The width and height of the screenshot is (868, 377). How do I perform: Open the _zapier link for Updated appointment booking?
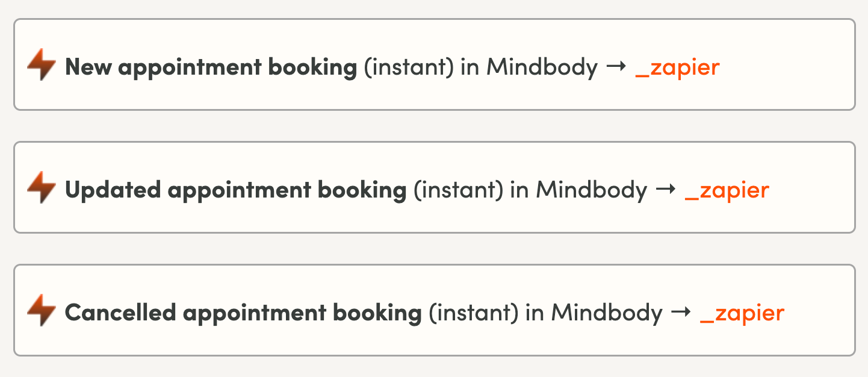point(727,190)
